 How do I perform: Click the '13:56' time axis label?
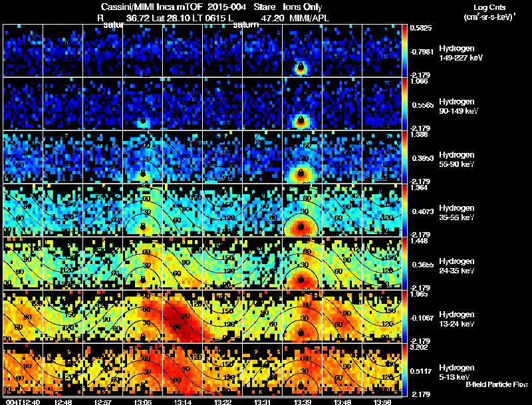[382, 402]
